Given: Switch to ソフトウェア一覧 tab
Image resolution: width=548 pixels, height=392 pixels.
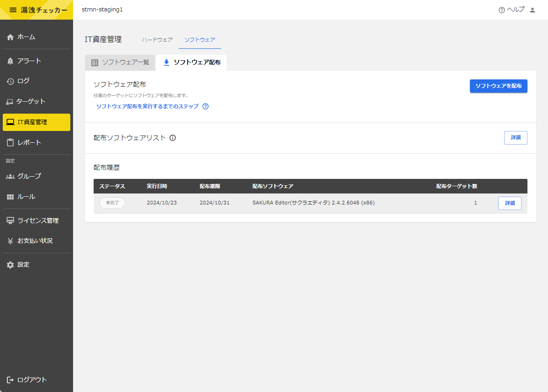Looking at the screenshot, I should coord(120,63).
